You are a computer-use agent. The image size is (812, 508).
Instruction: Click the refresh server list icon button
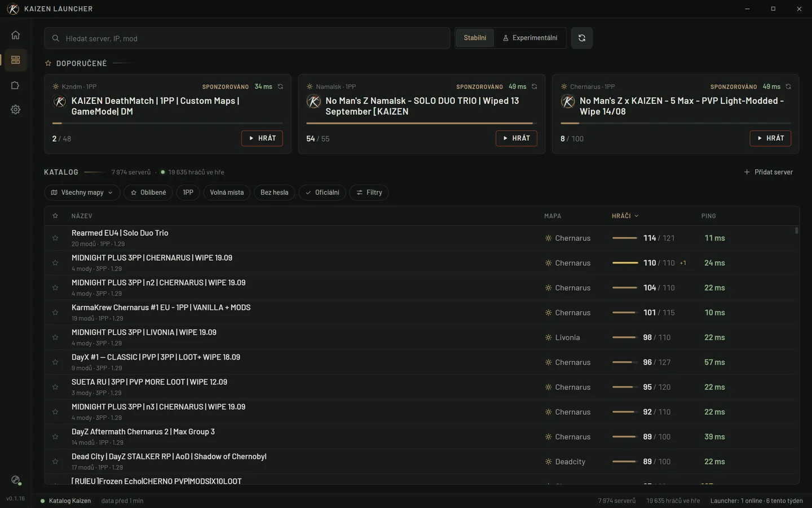[582, 38]
